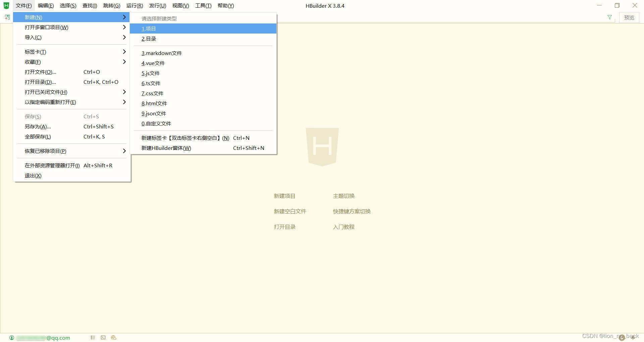
Task: Click the 新建空白文件 link on welcome page
Action: (x=290, y=211)
